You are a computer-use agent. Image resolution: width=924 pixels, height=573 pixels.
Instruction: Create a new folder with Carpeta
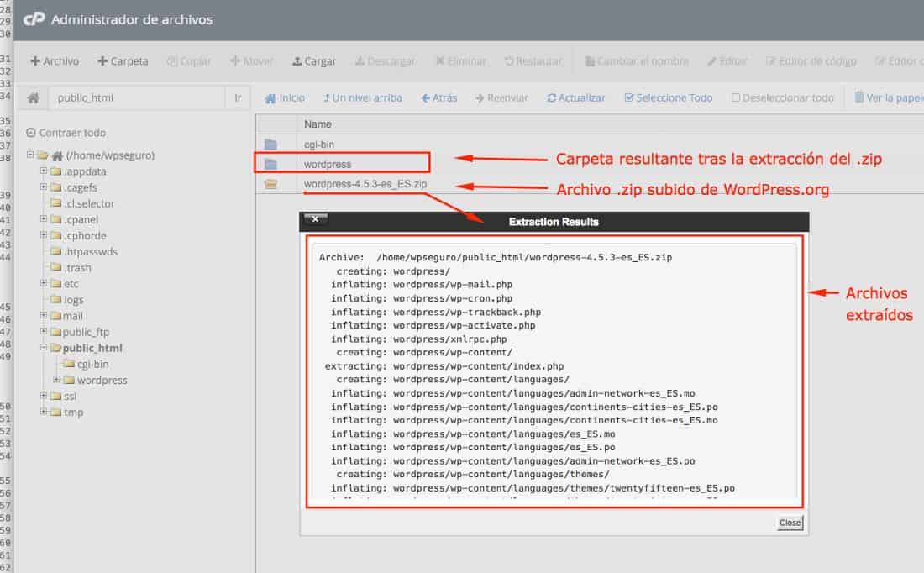[123, 61]
